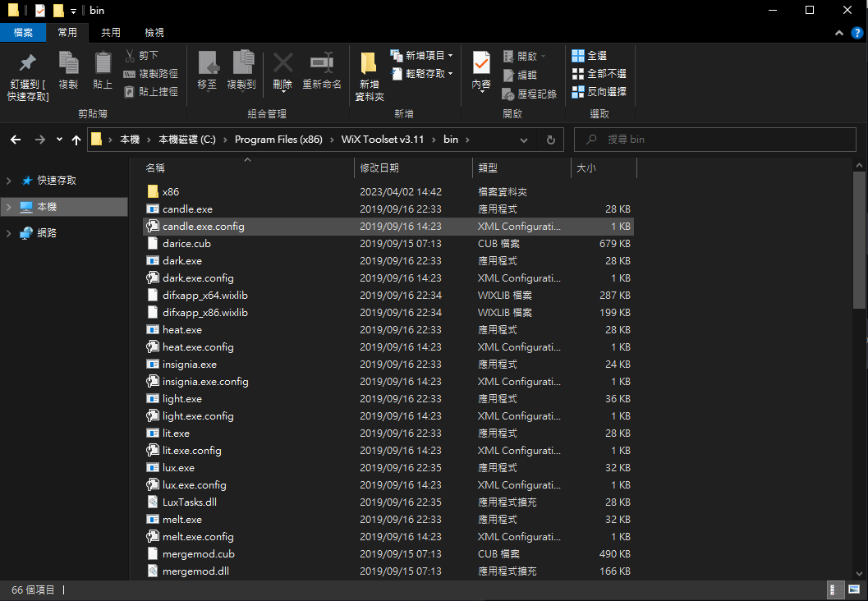Viewport: 868px width, 601px height.
Task: Click Invert selection (反向選擇)
Action: click(x=599, y=92)
